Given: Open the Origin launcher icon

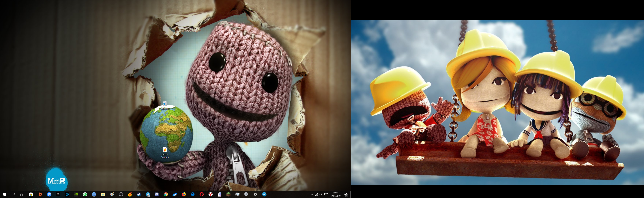Looking at the screenshot, I should click(x=40, y=194).
